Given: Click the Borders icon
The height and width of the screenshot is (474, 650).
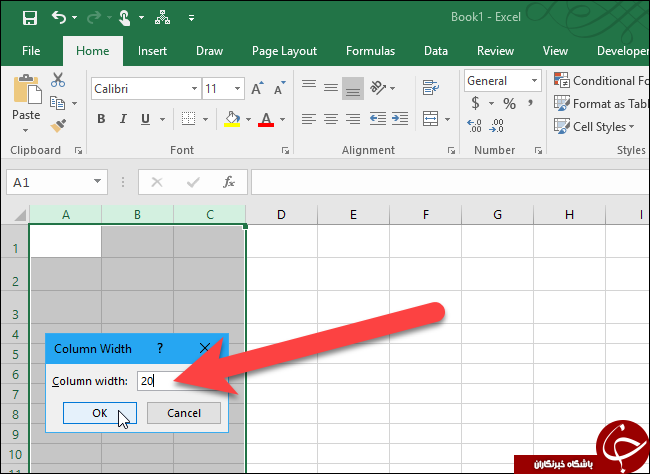Looking at the screenshot, I should (188, 119).
